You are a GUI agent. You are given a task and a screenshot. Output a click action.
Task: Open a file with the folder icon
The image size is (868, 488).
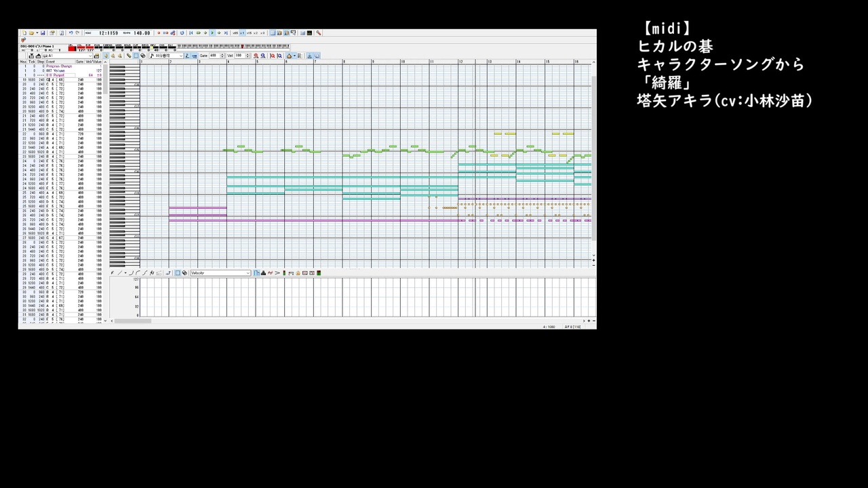click(x=31, y=33)
